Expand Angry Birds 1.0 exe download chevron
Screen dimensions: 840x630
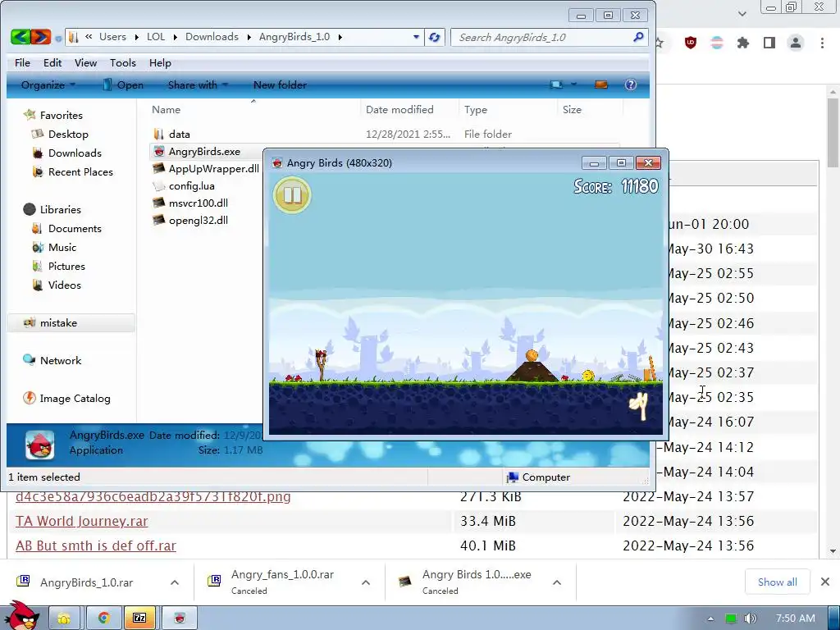[557, 582]
